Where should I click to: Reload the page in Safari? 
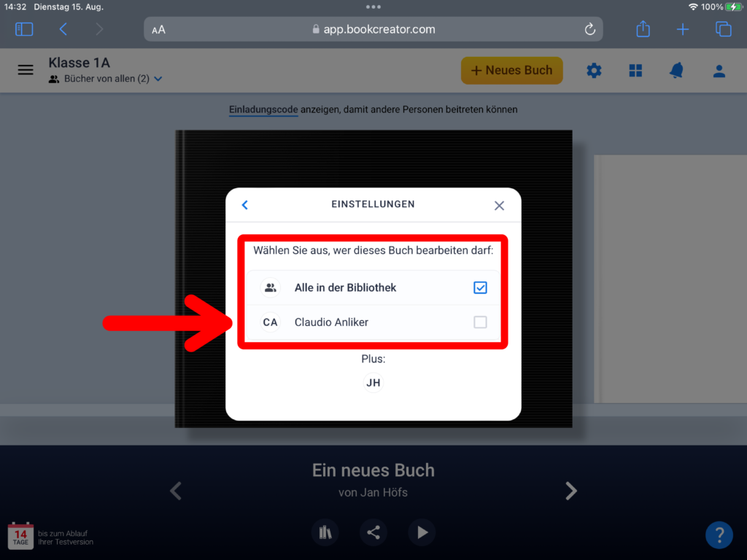tap(590, 29)
